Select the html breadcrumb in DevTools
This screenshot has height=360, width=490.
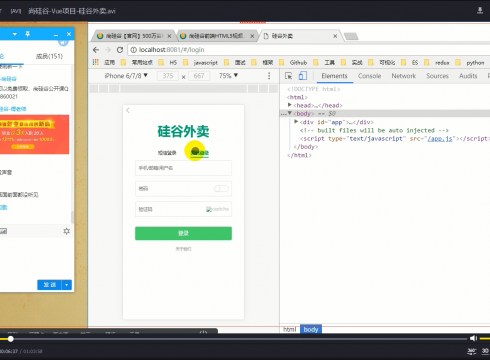pos(289,329)
